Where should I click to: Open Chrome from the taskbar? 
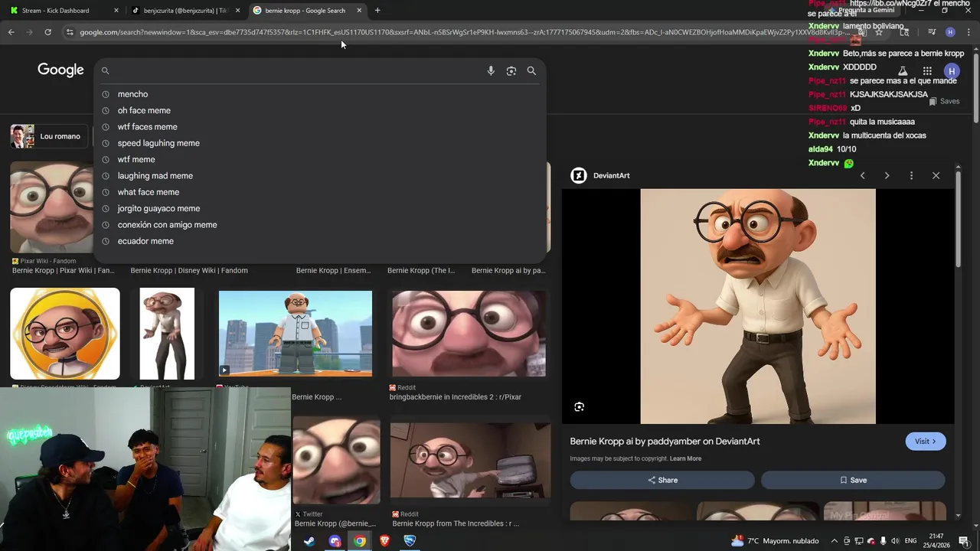pos(360,541)
